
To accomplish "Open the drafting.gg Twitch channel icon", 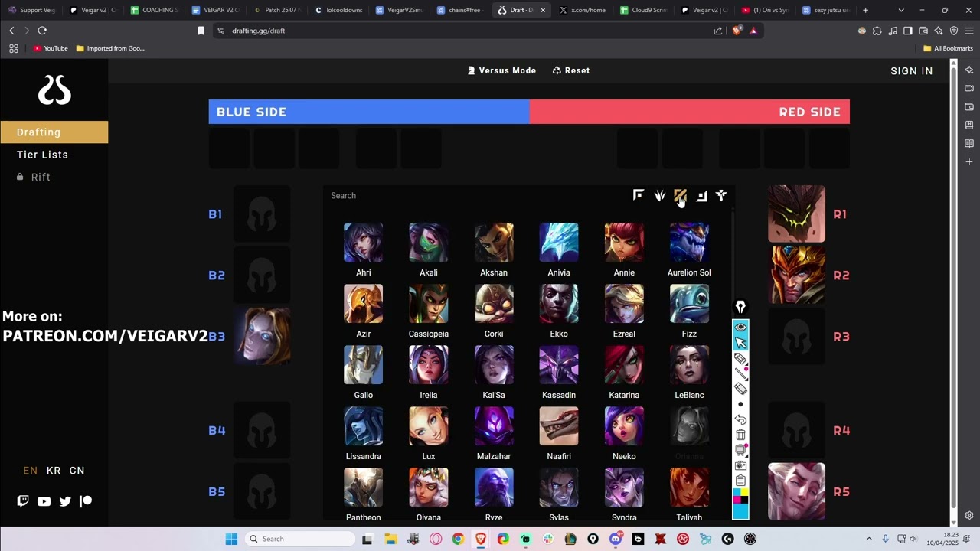I will point(23,501).
